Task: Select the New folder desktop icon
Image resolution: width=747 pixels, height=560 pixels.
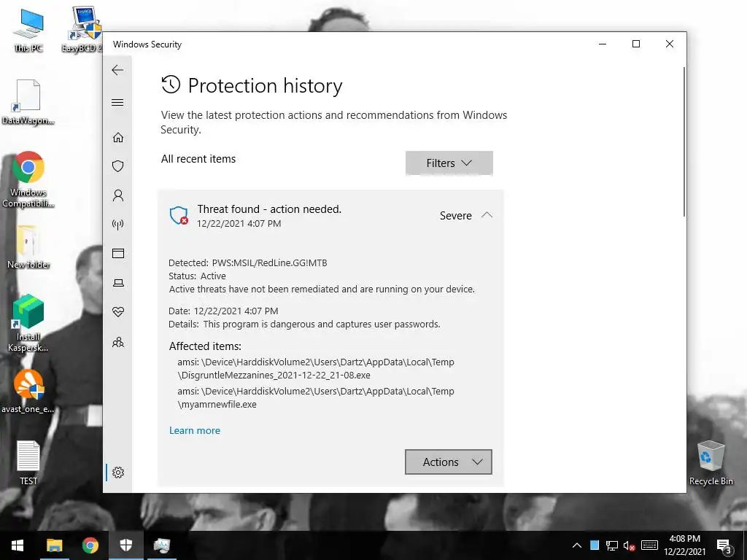Action: click(x=28, y=247)
